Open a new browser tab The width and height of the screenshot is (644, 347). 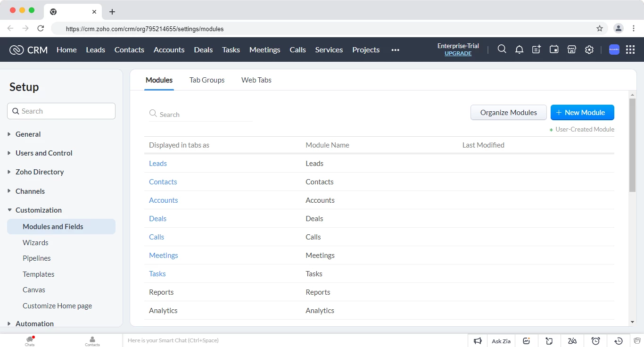pyautogui.click(x=112, y=12)
